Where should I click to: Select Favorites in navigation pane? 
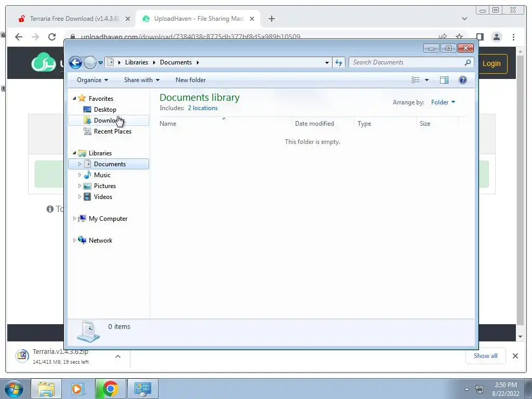[101, 99]
